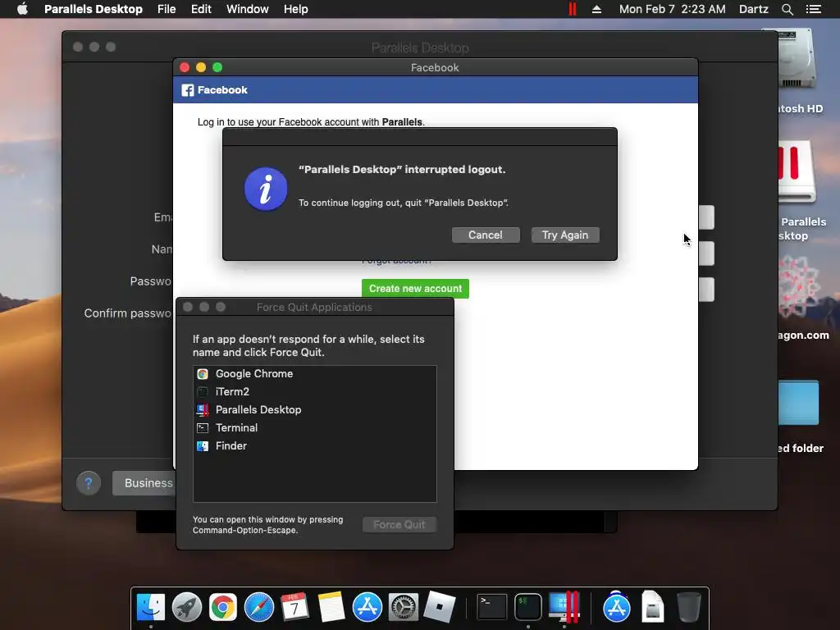Select Finder in Force Quit list
The image size is (840, 630).
314,445
